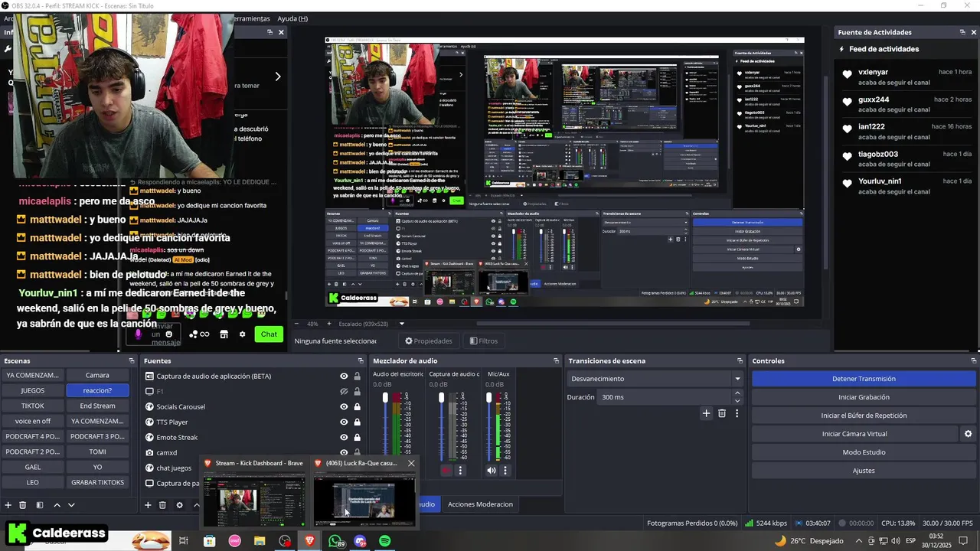
Task: Open preview scaling dropdown arrow
Action: pyautogui.click(x=401, y=324)
